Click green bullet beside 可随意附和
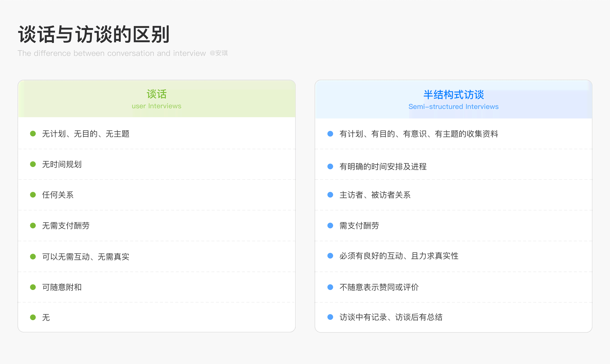Screen dimensions: 610x364 pyautogui.click(x=33, y=287)
